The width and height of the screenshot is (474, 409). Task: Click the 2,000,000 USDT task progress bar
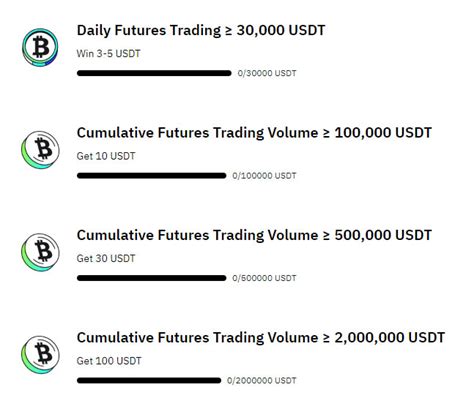(149, 380)
